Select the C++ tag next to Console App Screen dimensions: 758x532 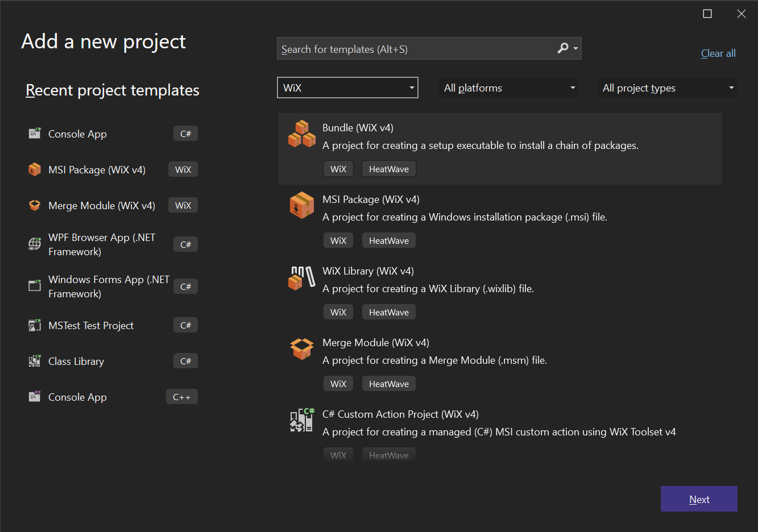(x=181, y=396)
